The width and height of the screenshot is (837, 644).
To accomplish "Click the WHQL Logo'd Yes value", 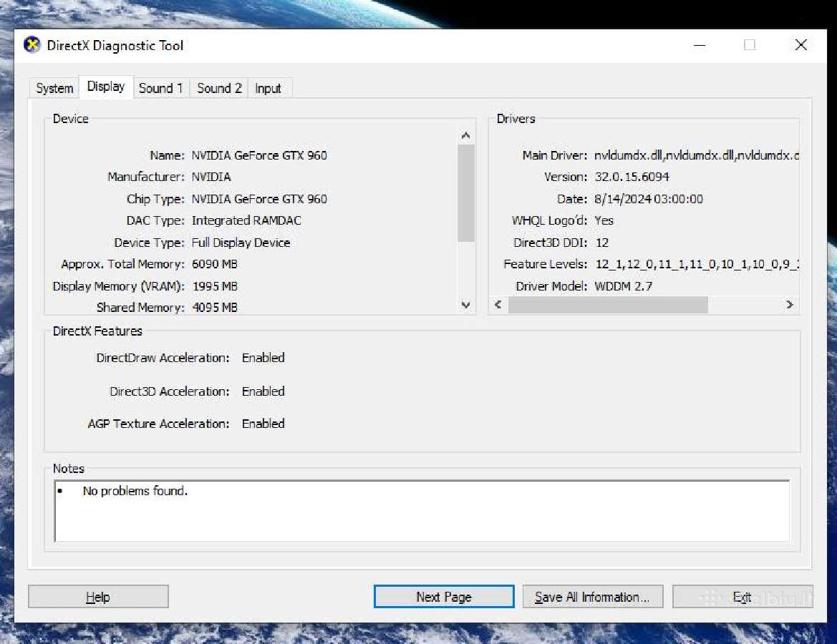I will pyautogui.click(x=604, y=220).
